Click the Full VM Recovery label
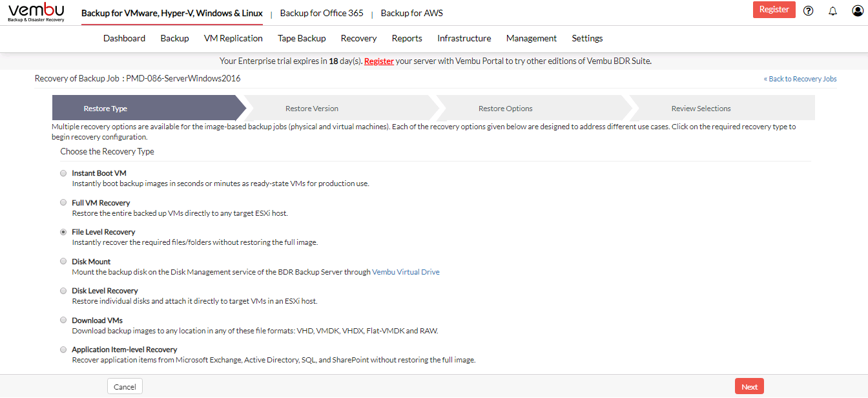Screen dimensions: 868x398 [101, 202]
